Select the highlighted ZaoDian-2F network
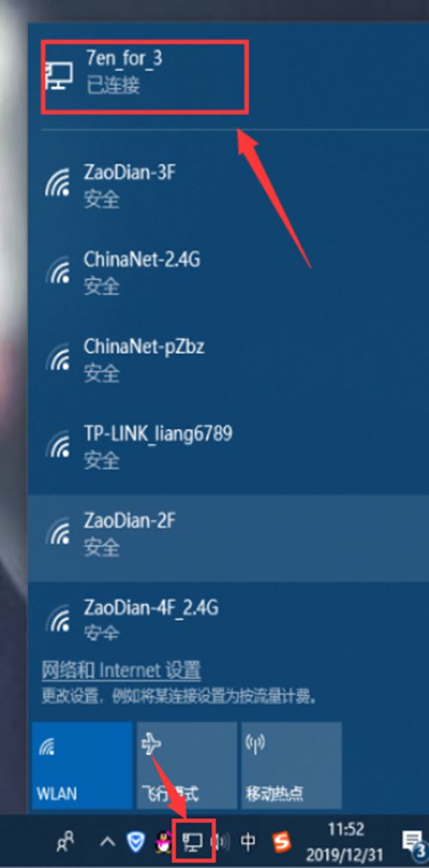429x868 pixels. point(228,533)
